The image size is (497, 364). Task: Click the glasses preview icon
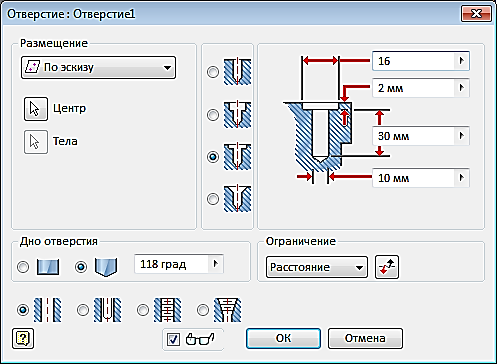(200, 339)
